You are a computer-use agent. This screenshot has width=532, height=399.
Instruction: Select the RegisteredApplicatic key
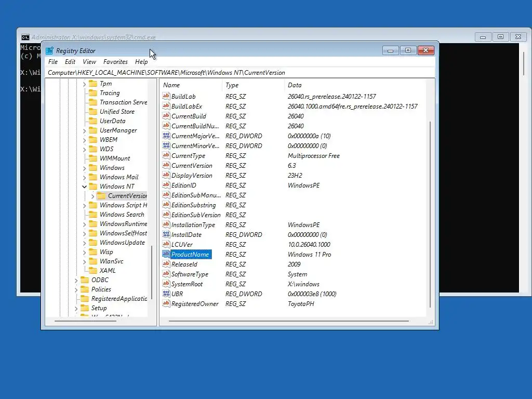119,299
